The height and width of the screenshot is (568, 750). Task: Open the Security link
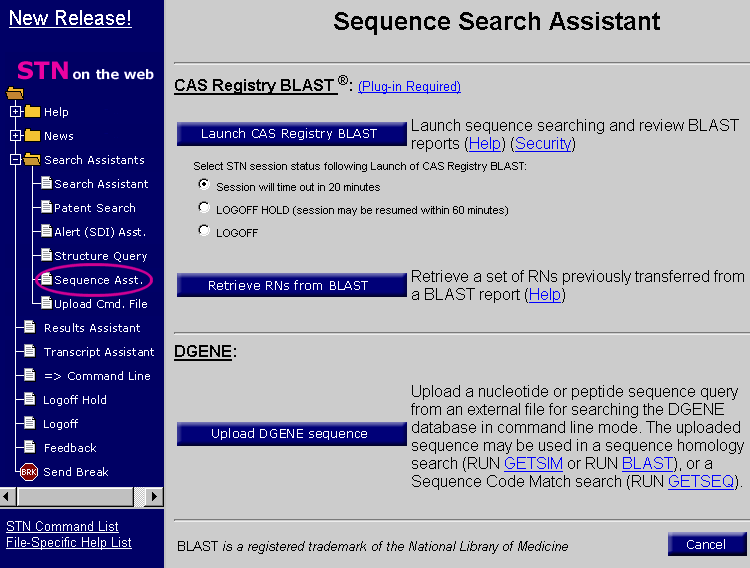(543, 143)
